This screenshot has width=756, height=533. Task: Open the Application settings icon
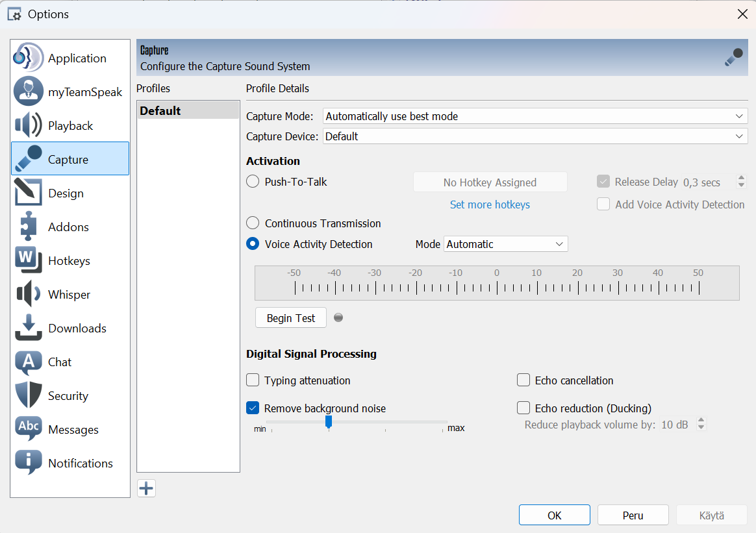[x=28, y=57]
